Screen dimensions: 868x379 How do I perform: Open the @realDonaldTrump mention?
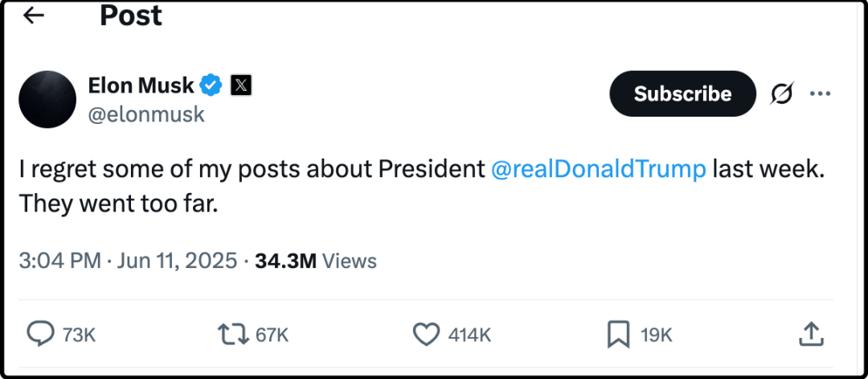[598, 169]
